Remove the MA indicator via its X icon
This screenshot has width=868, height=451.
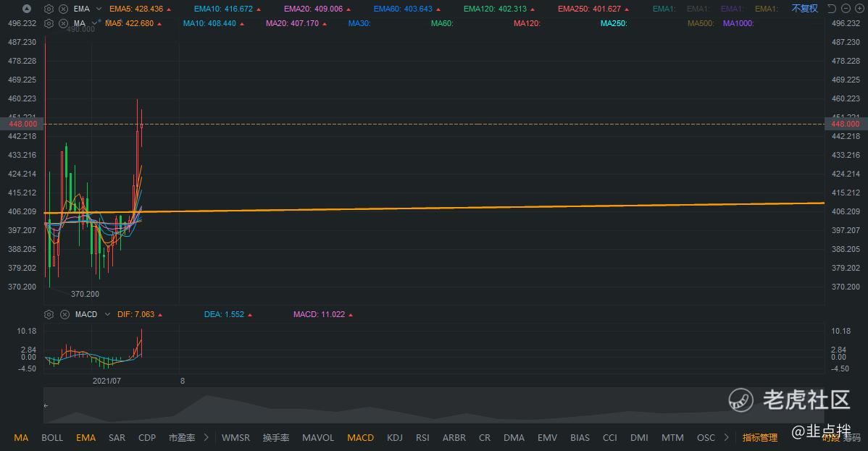[x=64, y=23]
